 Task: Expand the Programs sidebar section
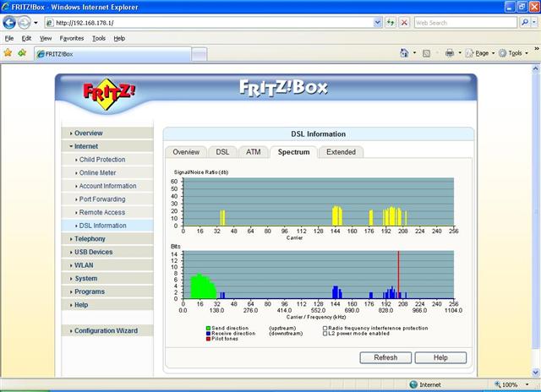click(107, 291)
